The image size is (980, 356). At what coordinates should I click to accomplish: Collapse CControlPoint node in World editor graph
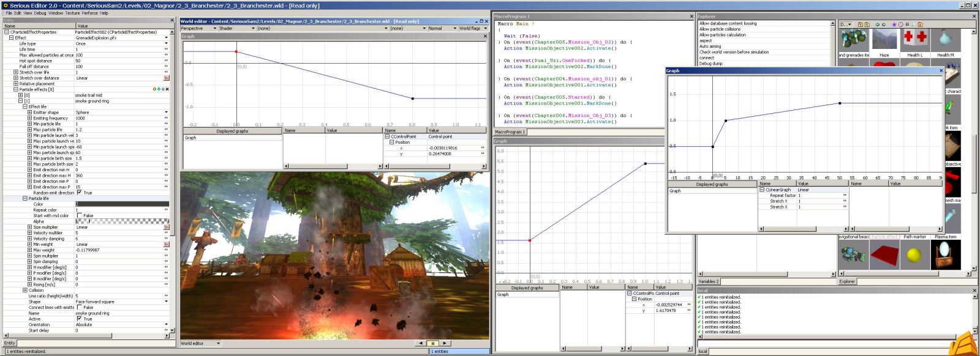[x=387, y=136]
